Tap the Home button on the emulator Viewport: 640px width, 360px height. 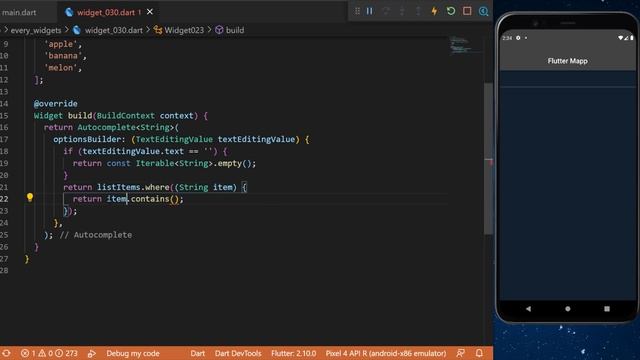[568, 309]
